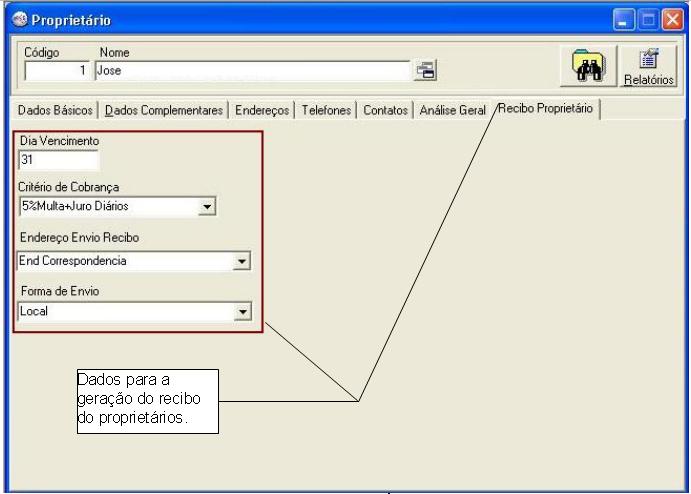Click the Código input field

coord(55,71)
